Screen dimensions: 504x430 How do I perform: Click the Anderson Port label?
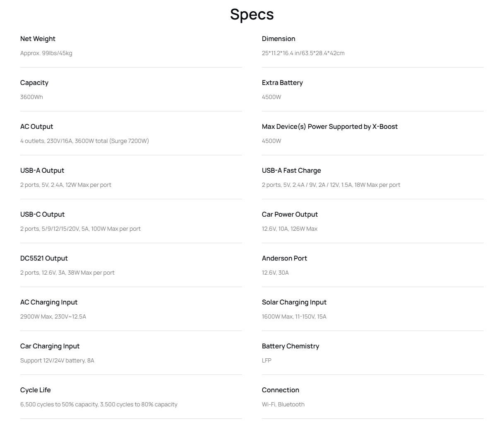(284, 258)
